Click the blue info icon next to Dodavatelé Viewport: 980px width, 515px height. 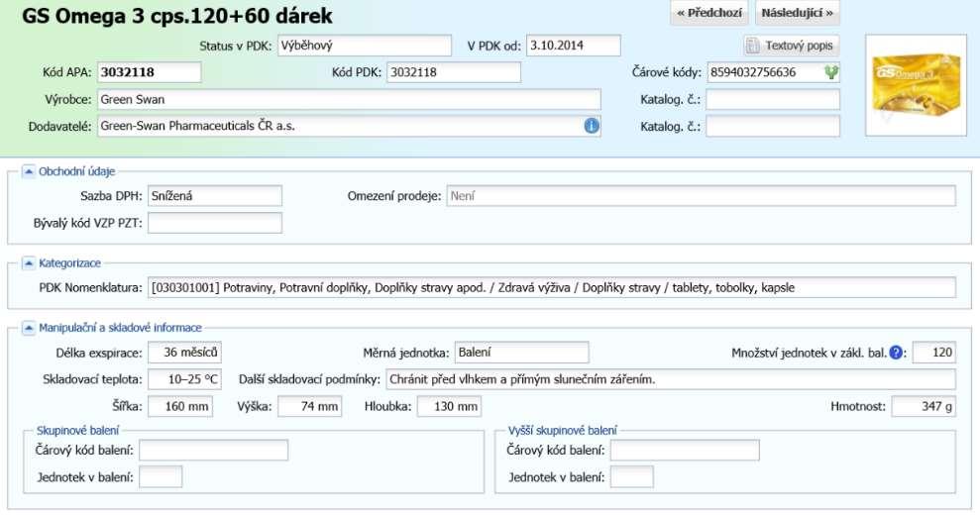[592, 126]
